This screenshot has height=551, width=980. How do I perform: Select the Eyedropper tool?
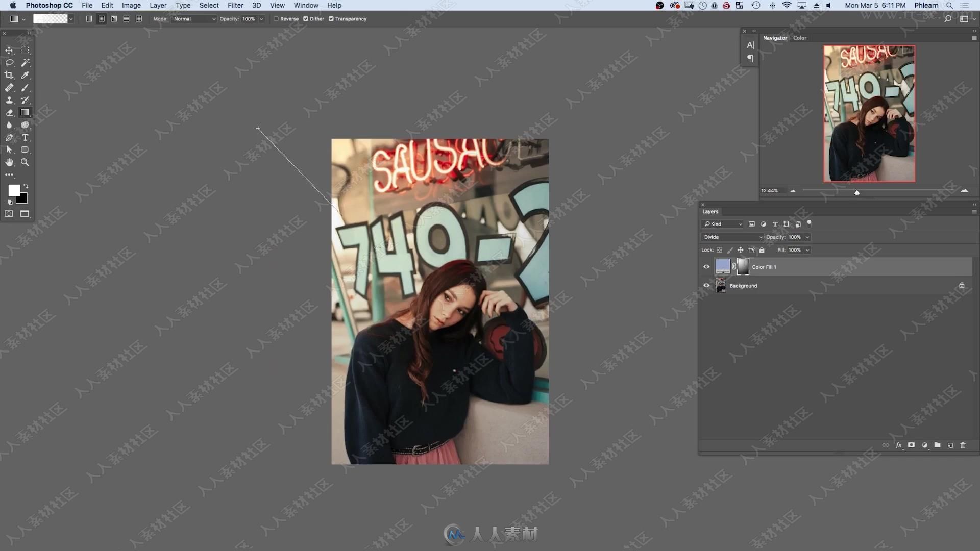click(25, 74)
